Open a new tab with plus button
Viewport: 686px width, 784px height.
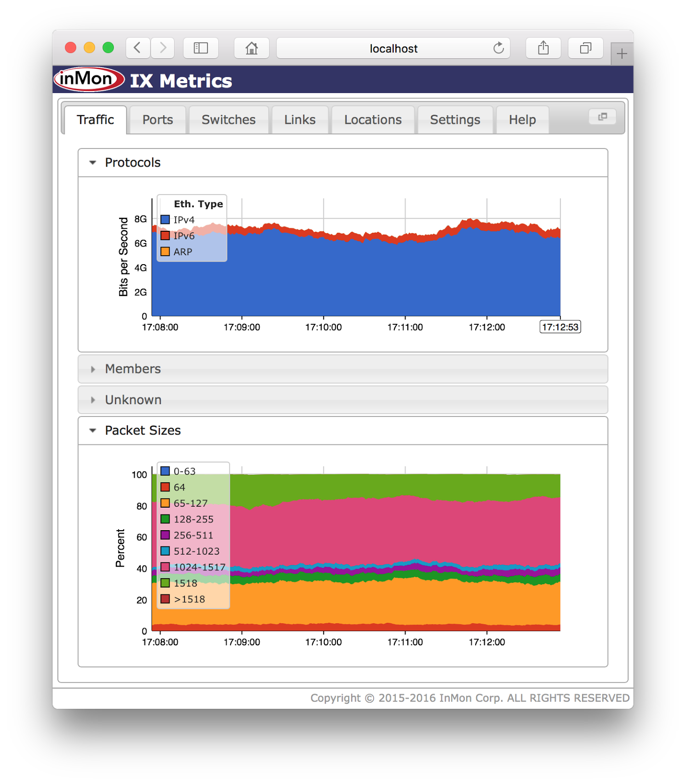pyautogui.click(x=622, y=53)
